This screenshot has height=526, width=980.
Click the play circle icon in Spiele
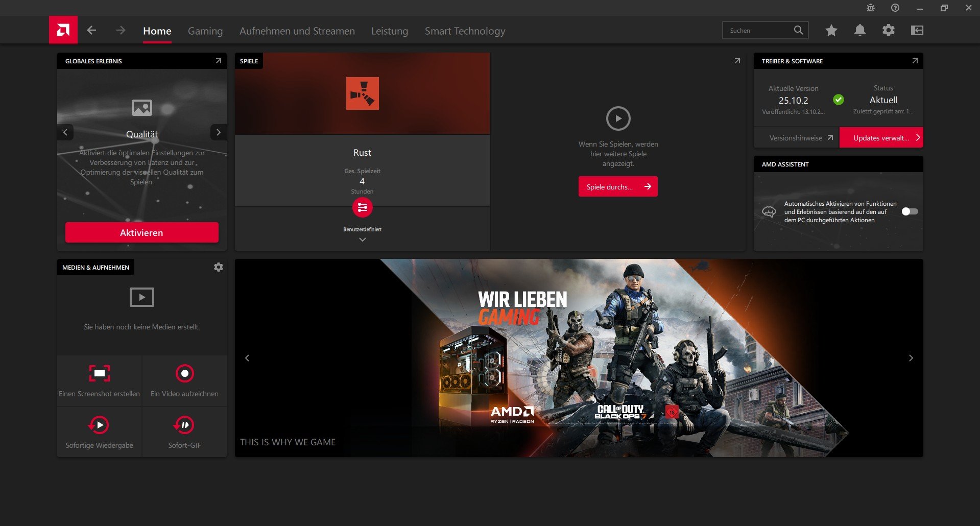(x=618, y=118)
